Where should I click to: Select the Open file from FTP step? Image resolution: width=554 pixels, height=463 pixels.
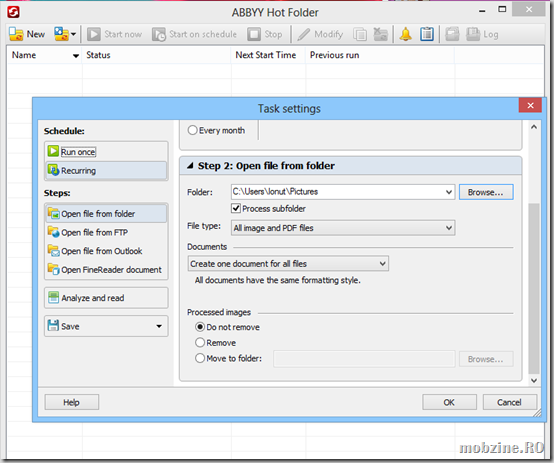click(106, 232)
